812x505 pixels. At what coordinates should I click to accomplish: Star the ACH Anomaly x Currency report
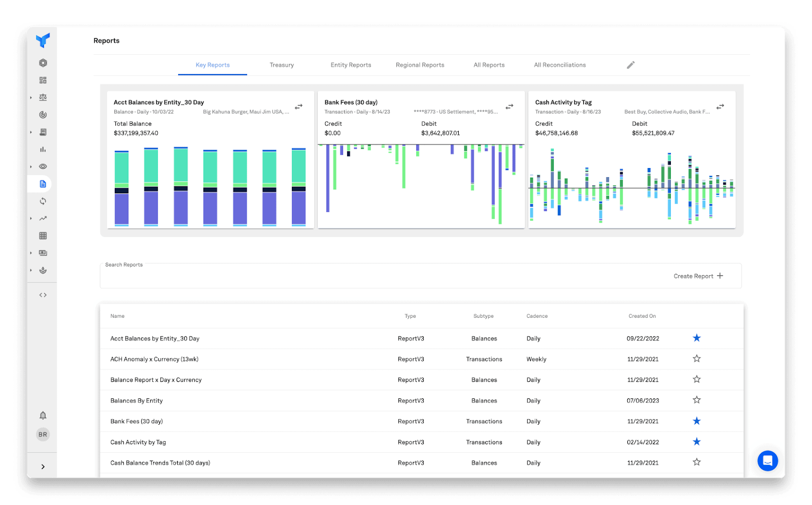(x=696, y=359)
